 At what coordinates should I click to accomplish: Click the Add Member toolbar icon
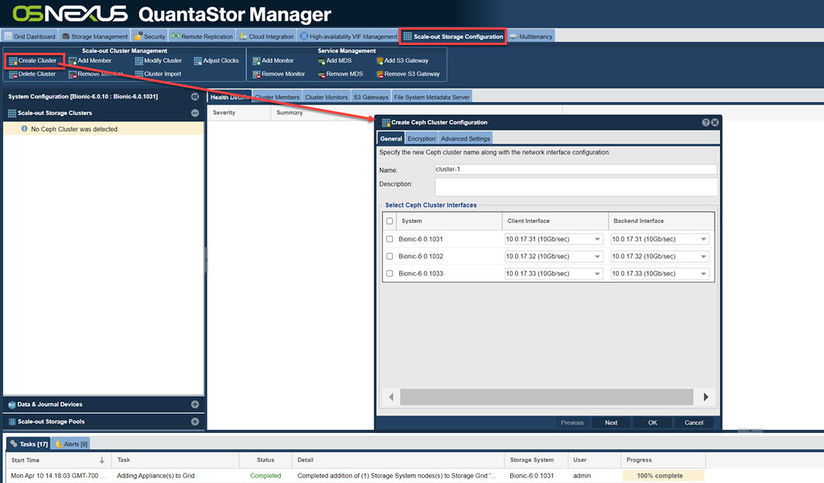[73, 61]
